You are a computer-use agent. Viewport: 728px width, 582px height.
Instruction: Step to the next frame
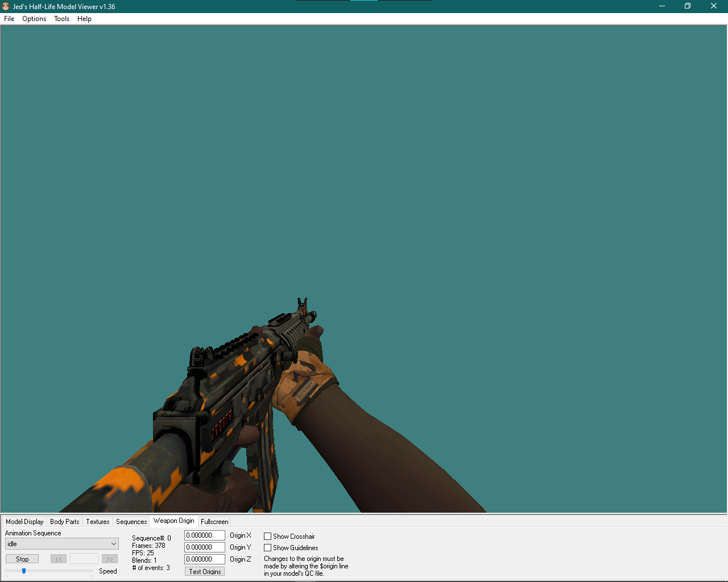tap(110, 559)
